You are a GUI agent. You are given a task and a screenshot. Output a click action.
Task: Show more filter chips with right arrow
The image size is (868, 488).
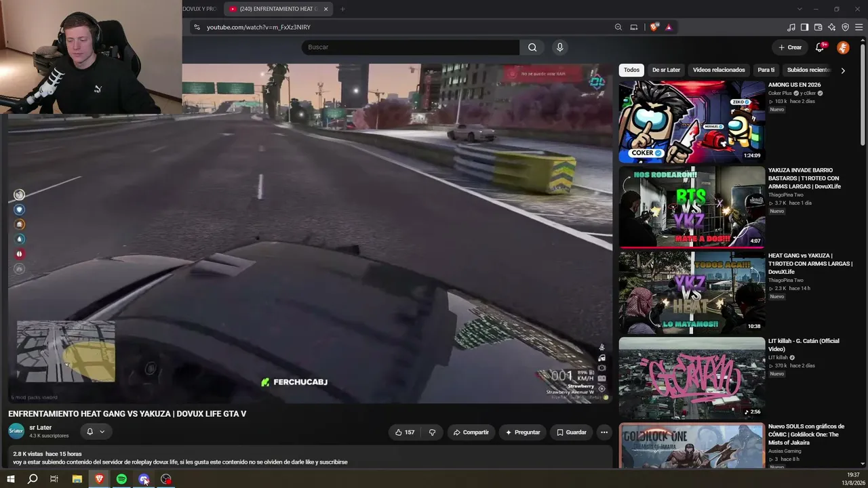843,70
